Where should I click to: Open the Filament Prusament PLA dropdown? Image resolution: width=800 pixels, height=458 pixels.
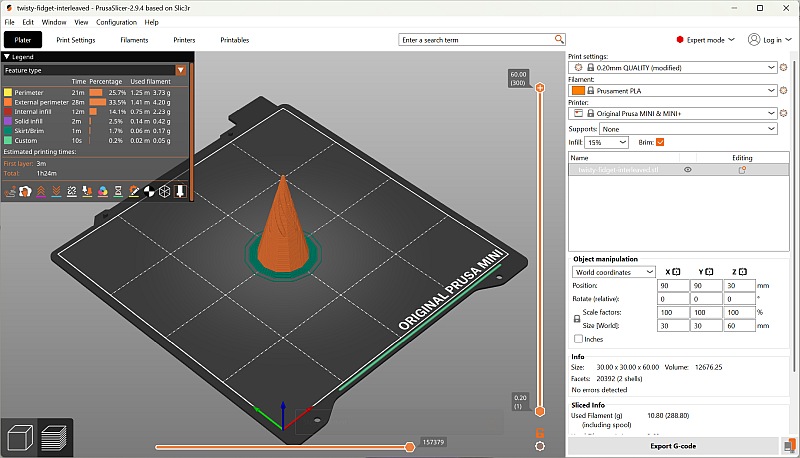[x=771, y=90]
